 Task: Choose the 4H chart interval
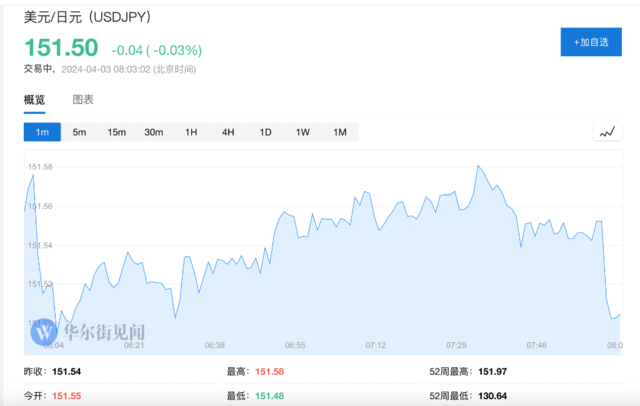pos(228,132)
